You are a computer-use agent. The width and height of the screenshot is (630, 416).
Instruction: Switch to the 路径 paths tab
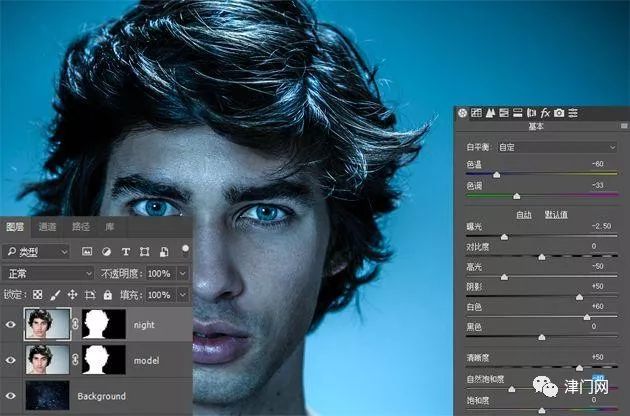point(80,227)
